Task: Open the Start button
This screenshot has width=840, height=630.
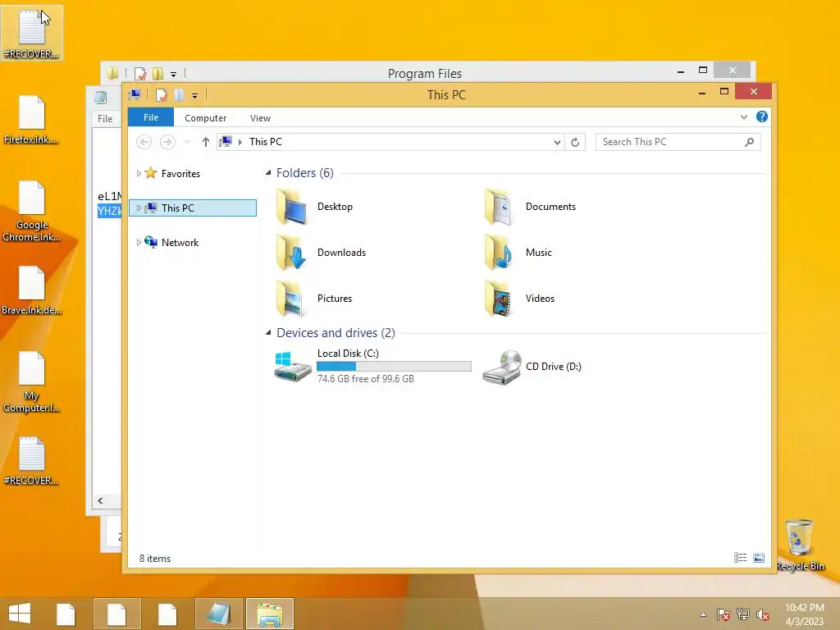Action: [20, 614]
